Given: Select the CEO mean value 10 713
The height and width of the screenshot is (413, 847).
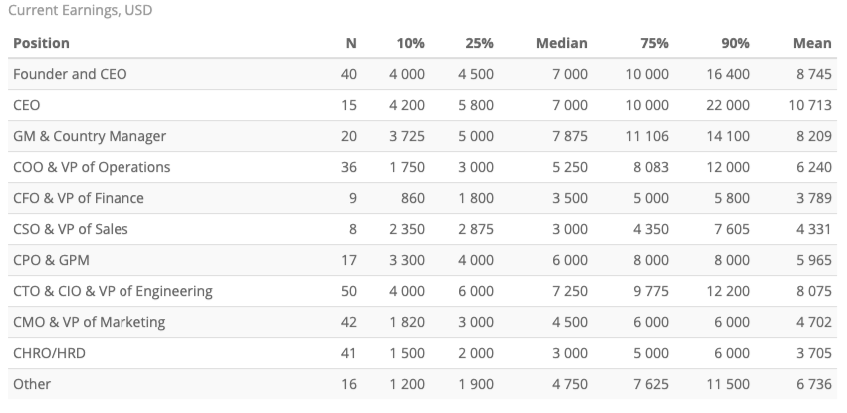Looking at the screenshot, I should (812, 105).
